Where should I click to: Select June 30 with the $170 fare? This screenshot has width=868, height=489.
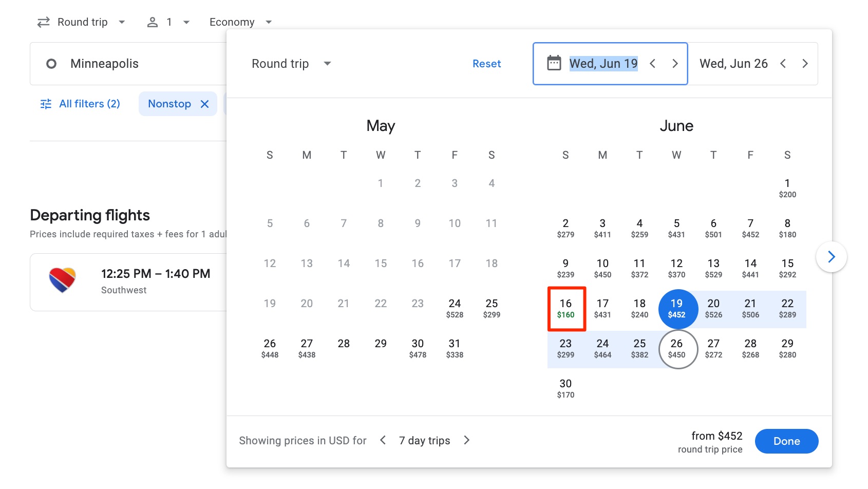(566, 388)
